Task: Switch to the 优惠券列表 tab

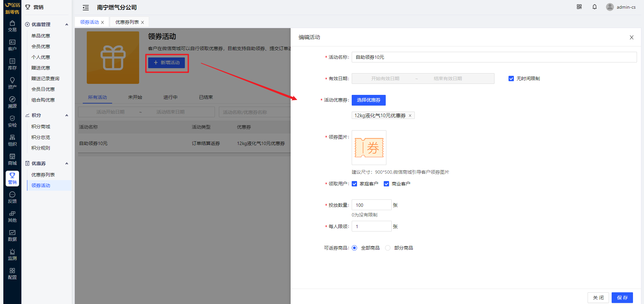Action: point(127,22)
